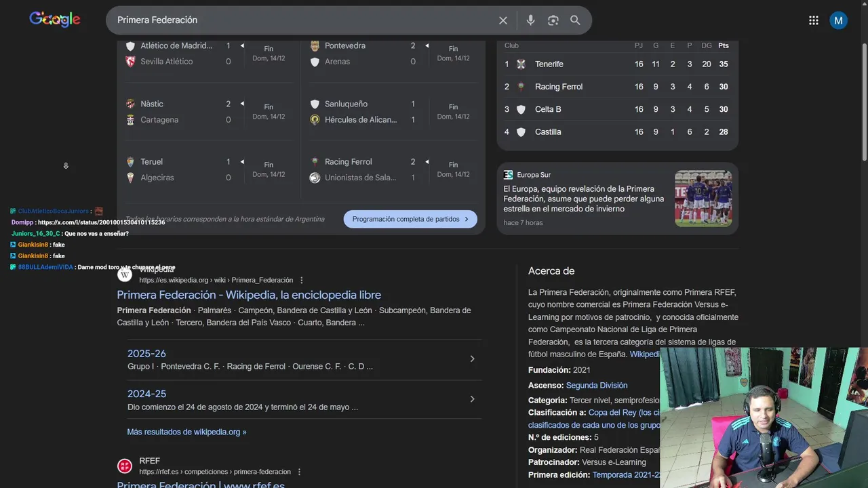Open the Google apps grid
The width and height of the screenshot is (868, 488).
[x=814, y=20]
